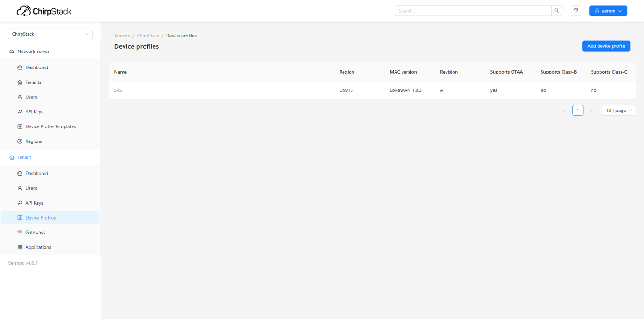
Task: Click the Regions compass icon
Action: coord(19,141)
